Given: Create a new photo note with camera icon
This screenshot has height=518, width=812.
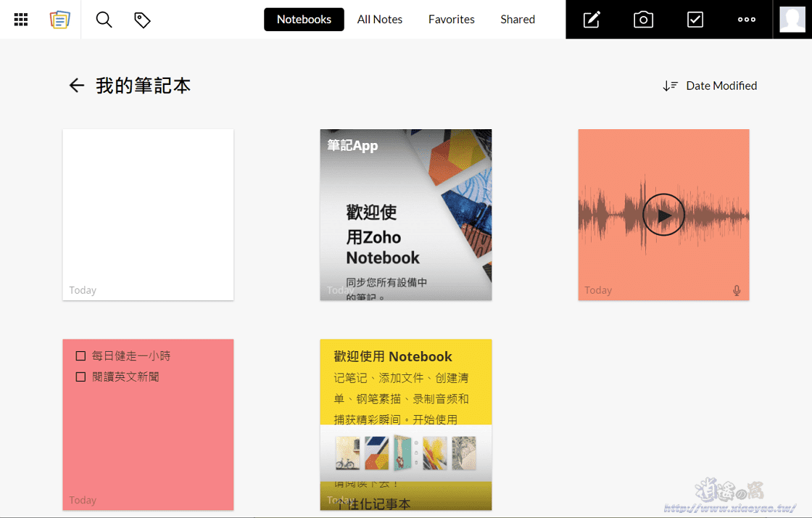Looking at the screenshot, I should tap(643, 20).
